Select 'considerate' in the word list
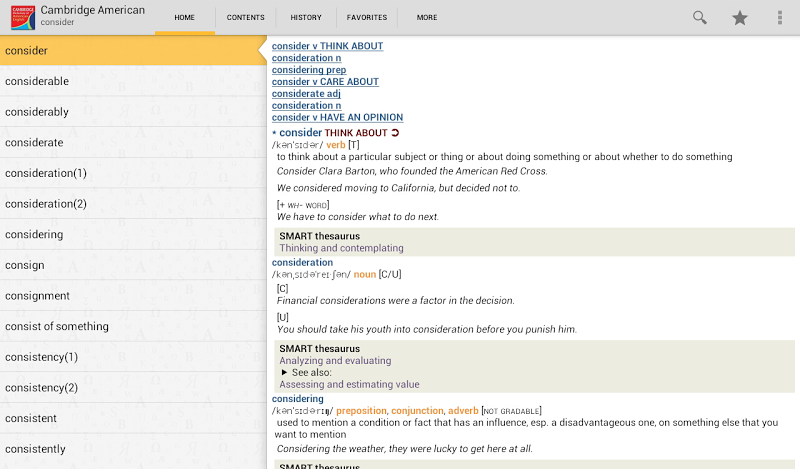This screenshot has width=800, height=469. 133,142
